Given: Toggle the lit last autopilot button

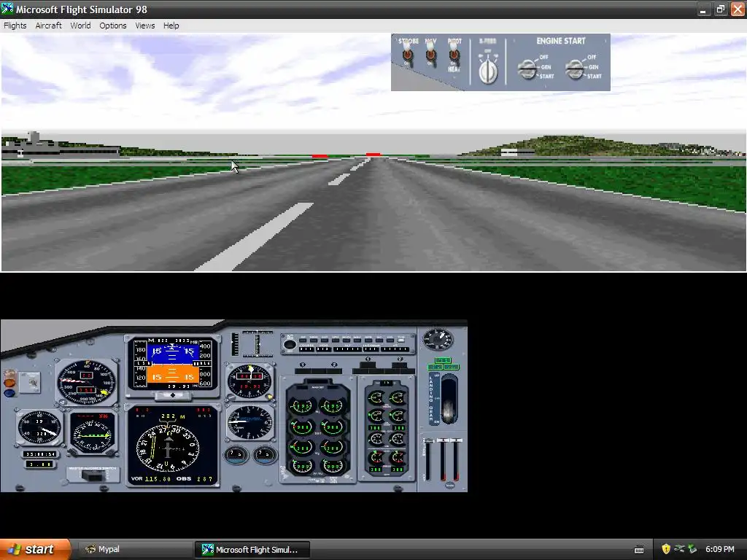Looking at the screenshot, I should (x=401, y=340).
